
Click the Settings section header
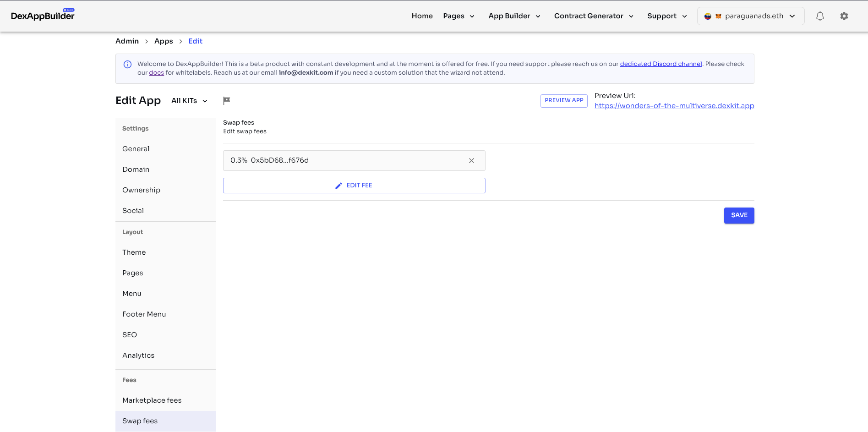[135, 129]
